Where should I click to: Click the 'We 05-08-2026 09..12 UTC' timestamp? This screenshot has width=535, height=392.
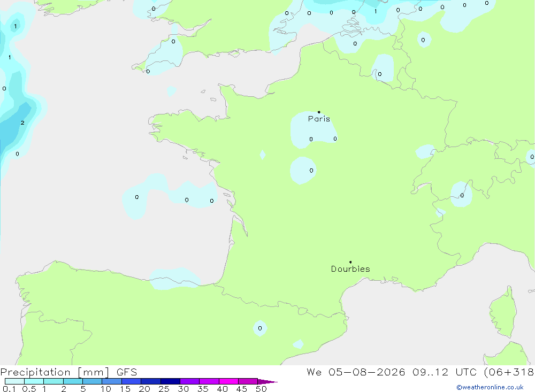pyautogui.click(x=392, y=372)
